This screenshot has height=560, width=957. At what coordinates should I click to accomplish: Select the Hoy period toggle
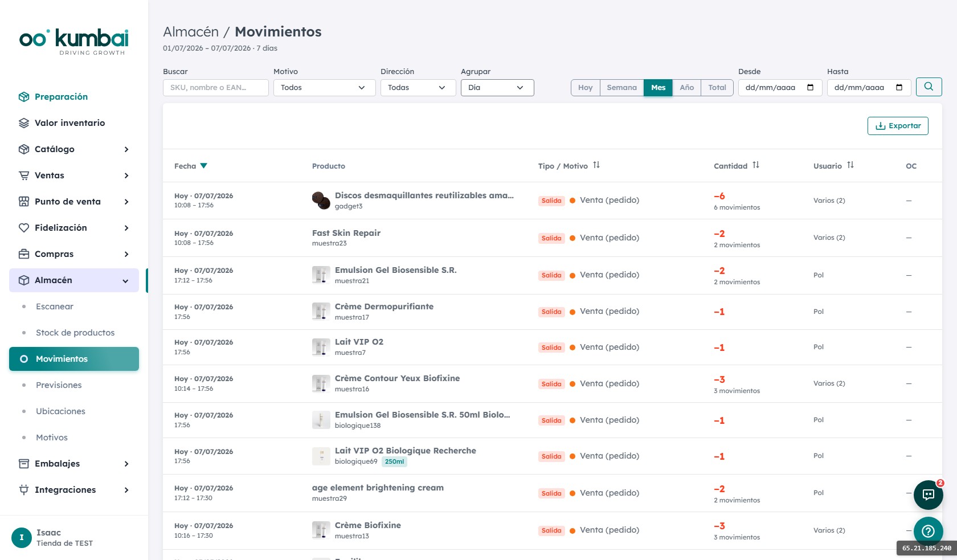[x=585, y=88]
